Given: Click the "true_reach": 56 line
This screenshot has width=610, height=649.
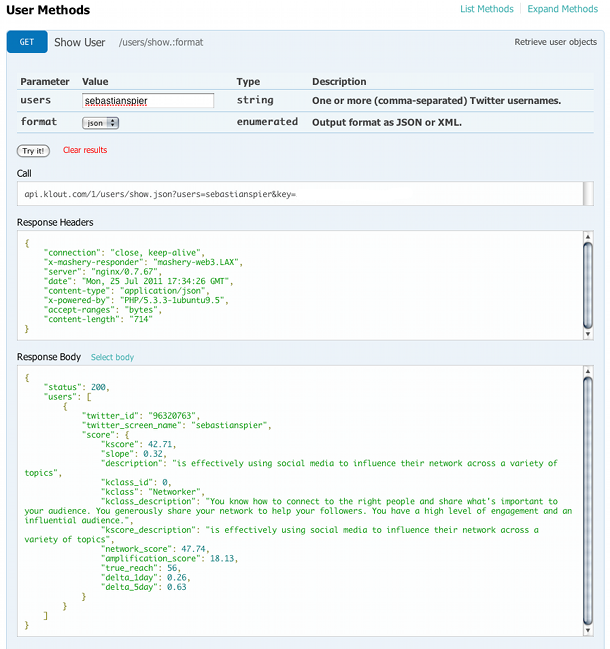Looking at the screenshot, I should 141,568.
